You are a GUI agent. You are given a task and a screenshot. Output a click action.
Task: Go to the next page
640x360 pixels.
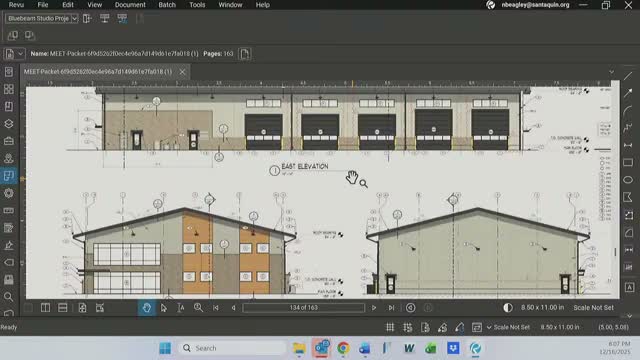coord(373,308)
